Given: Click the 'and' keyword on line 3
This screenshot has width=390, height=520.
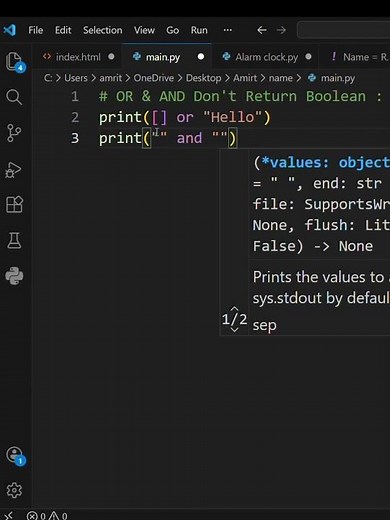Looking at the screenshot, I should pos(189,138).
